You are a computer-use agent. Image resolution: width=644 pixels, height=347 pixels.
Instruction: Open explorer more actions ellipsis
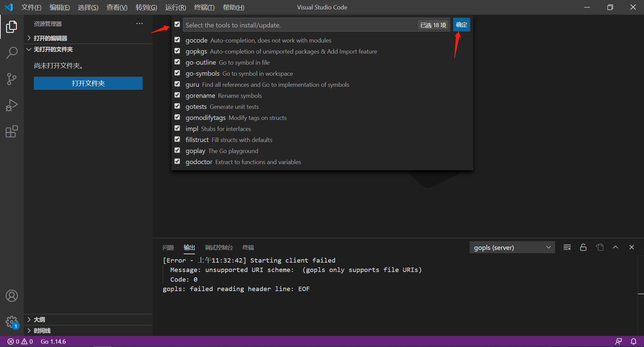point(140,23)
